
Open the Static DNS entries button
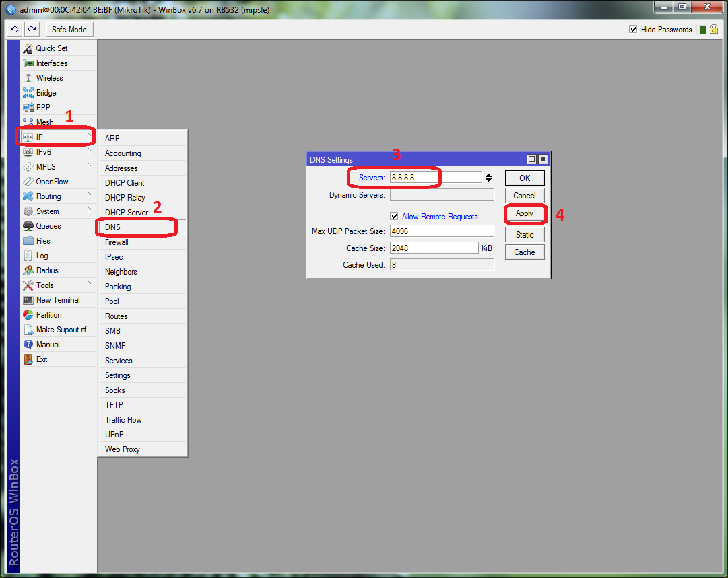point(525,235)
